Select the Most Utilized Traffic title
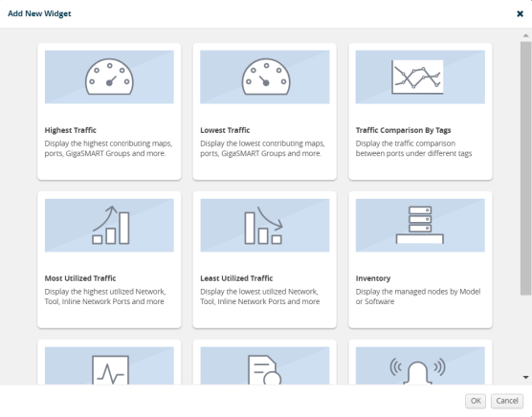This screenshot has width=532, height=417. [80, 278]
